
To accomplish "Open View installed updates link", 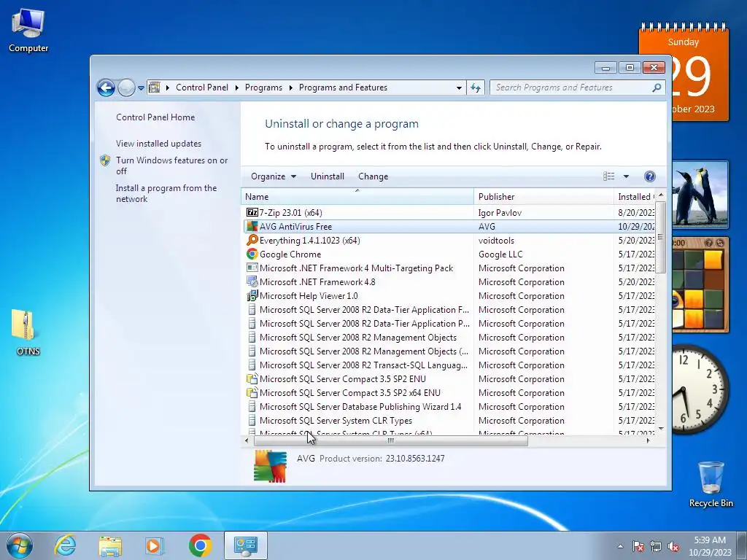I will 158,144.
